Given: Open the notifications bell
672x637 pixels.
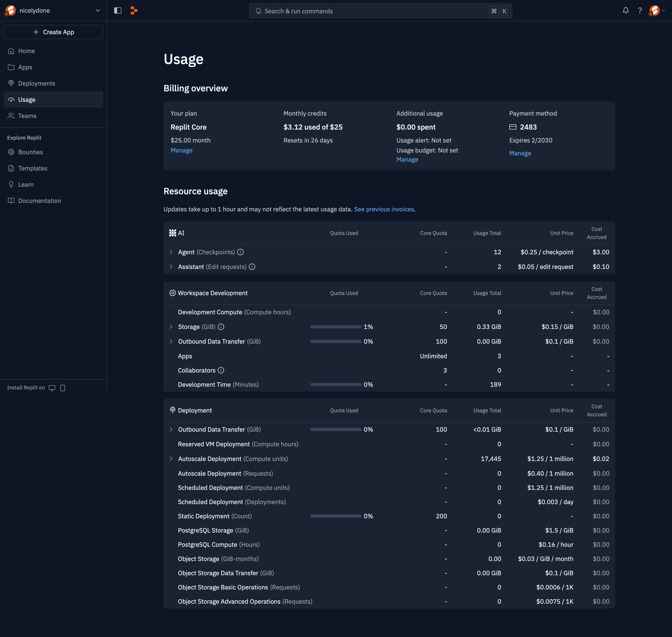Looking at the screenshot, I should click(x=626, y=11).
